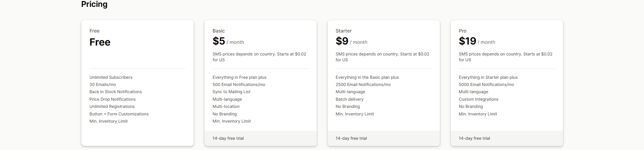Click "Back In Stock Notifications" feature
Screen dimensions: 644x150
coord(116,92)
